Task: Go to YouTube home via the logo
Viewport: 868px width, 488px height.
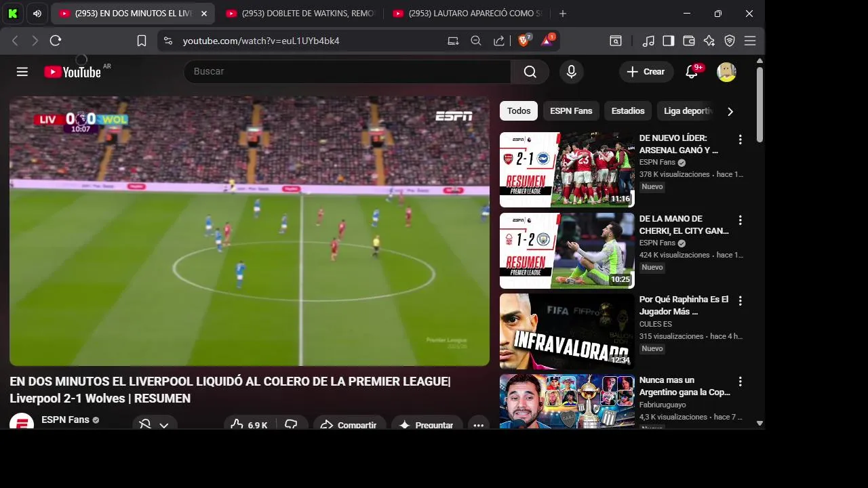Action: (73, 72)
